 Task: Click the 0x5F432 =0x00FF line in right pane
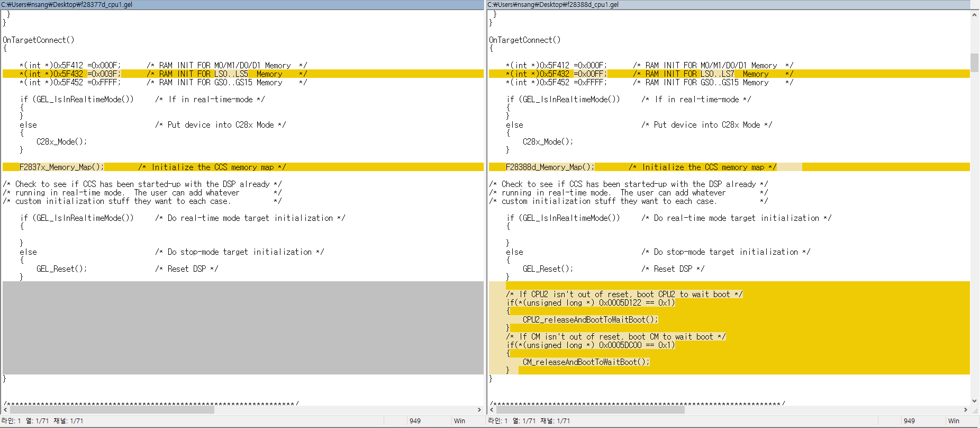coord(729,74)
